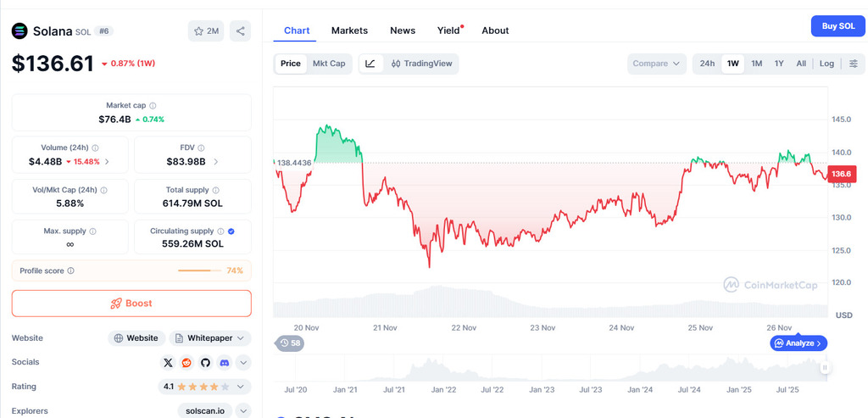Click the Buy SOL button
This screenshot has width=868, height=418.
pos(837,26)
